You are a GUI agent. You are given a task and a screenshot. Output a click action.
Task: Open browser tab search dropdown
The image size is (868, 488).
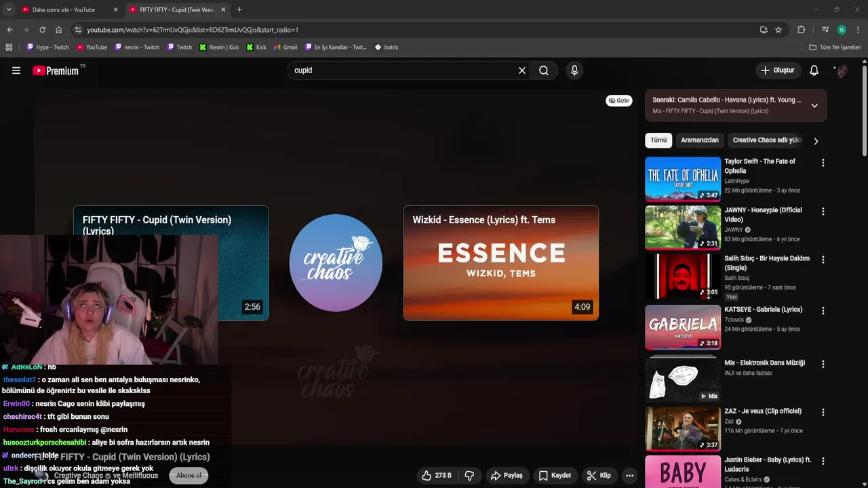pyautogui.click(x=9, y=9)
